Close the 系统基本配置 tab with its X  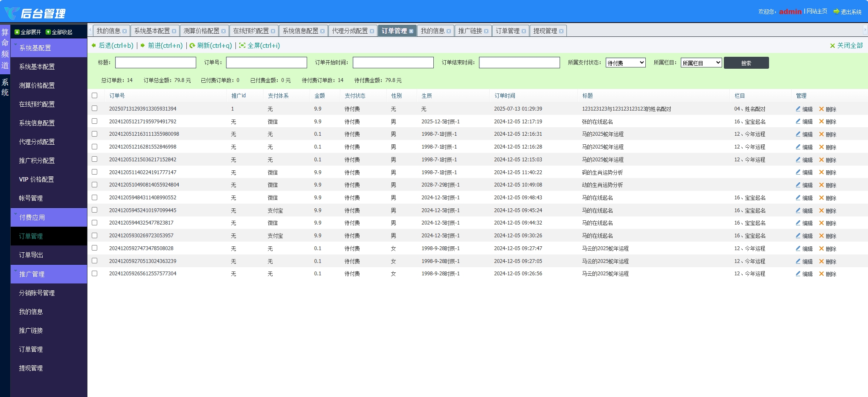tap(174, 31)
